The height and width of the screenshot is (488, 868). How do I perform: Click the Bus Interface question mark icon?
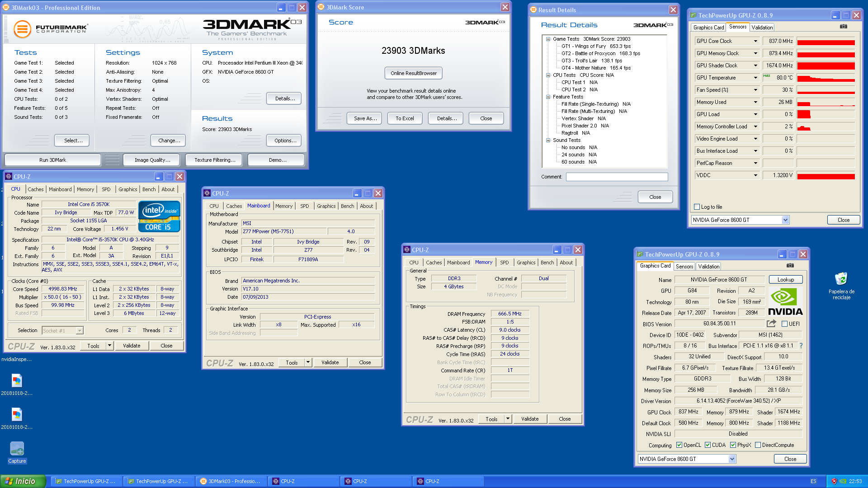(x=801, y=346)
